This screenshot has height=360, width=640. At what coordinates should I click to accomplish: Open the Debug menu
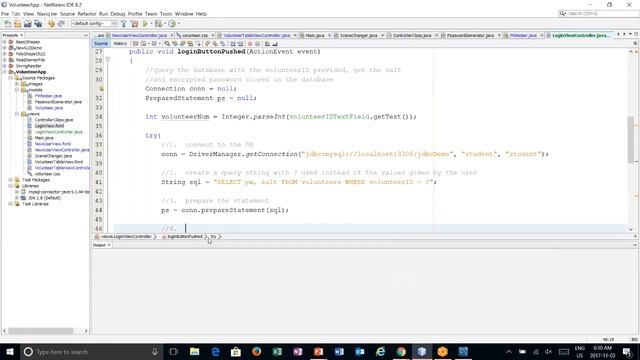(x=118, y=14)
